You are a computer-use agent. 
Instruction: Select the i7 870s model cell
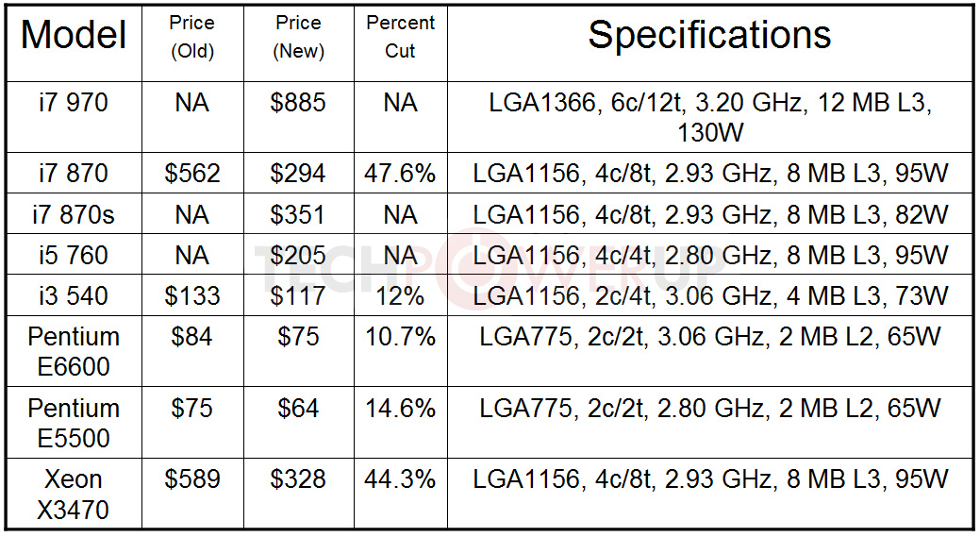(x=74, y=215)
